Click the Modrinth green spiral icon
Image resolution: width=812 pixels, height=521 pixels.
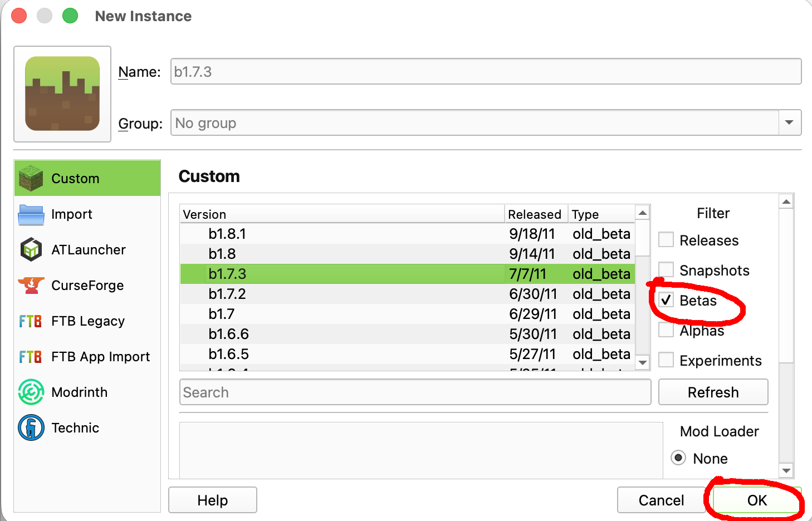31,392
